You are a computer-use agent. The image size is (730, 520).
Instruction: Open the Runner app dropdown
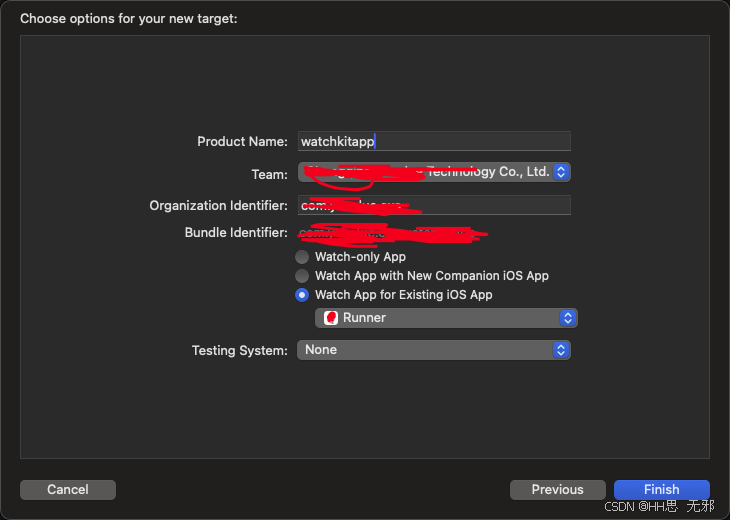tap(446, 318)
